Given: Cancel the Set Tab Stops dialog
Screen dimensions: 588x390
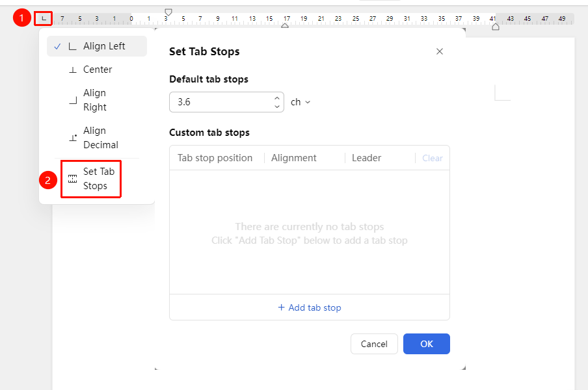Looking at the screenshot, I should click(374, 344).
